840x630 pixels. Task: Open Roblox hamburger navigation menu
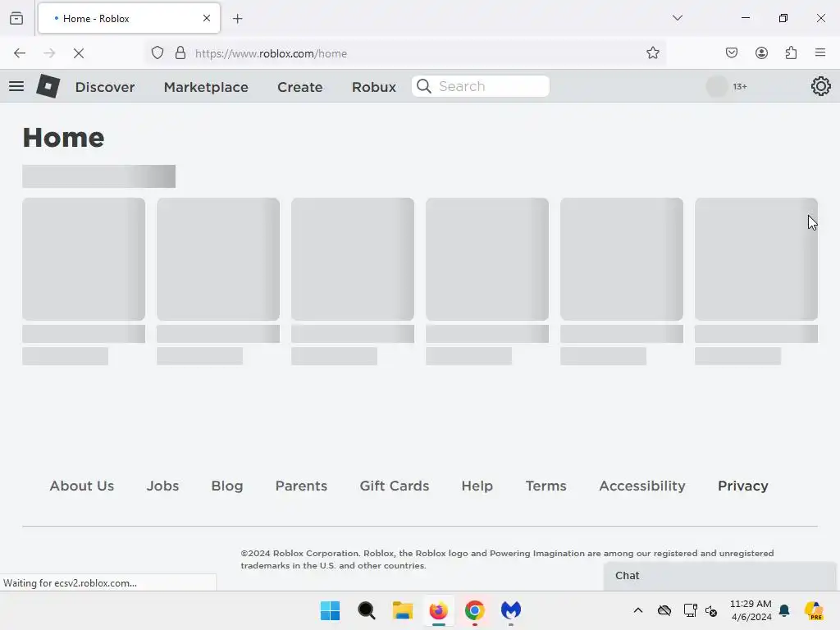pos(16,86)
